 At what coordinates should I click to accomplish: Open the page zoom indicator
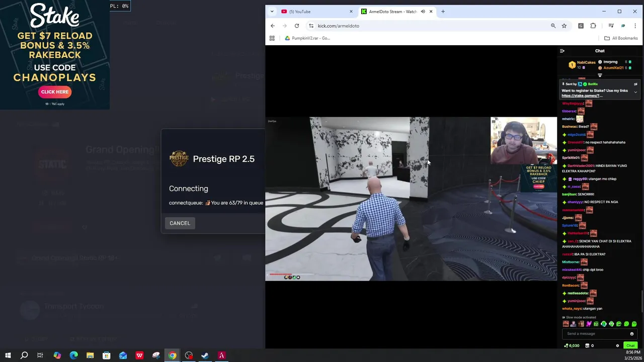click(553, 26)
